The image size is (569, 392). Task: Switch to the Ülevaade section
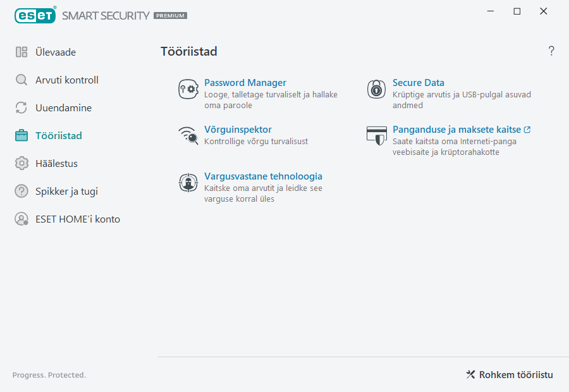(x=55, y=52)
